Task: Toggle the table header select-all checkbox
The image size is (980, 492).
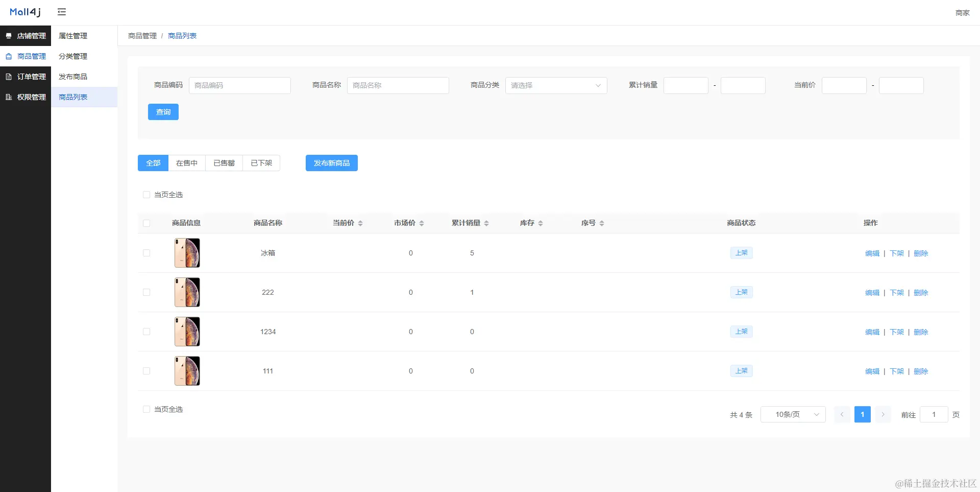Action: [x=146, y=223]
